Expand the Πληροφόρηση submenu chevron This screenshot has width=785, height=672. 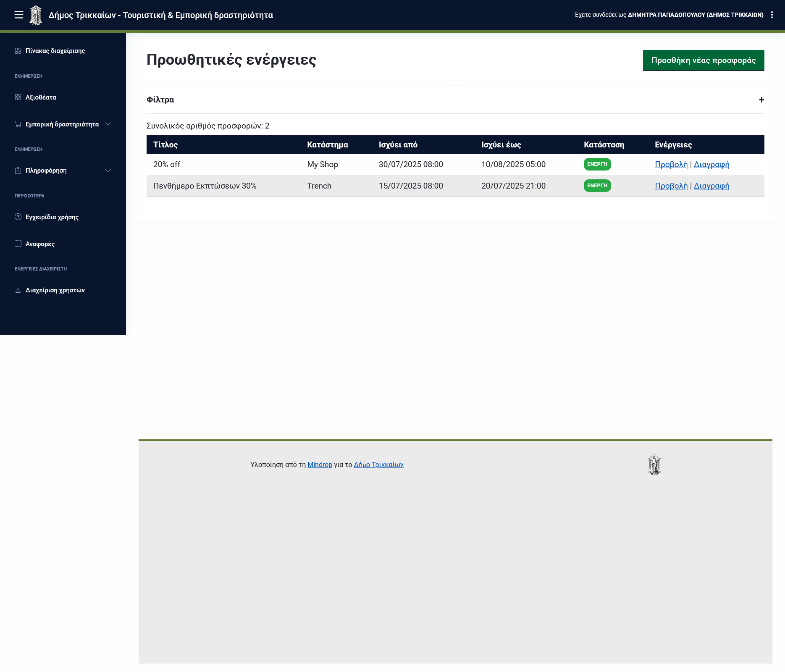coord(108,171)
